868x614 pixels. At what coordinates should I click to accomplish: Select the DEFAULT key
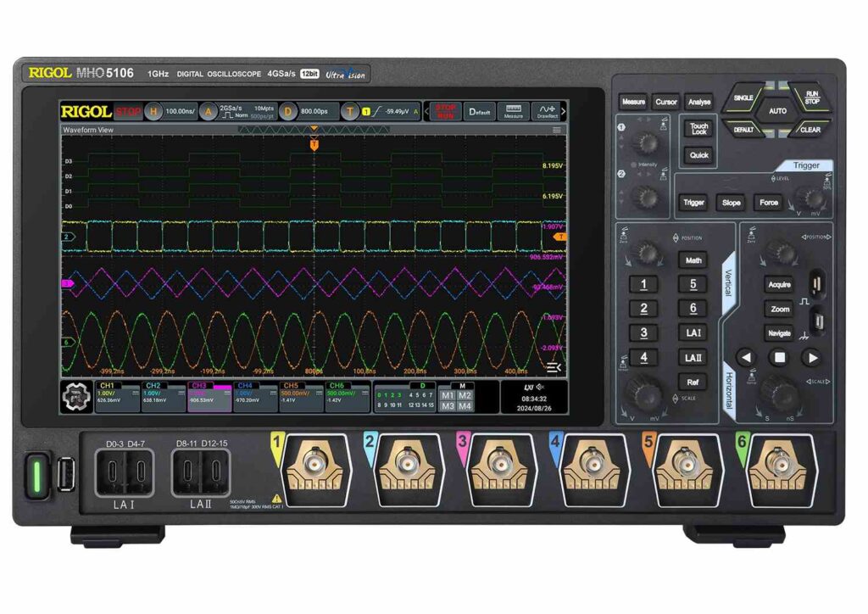(x=743, y=130)
